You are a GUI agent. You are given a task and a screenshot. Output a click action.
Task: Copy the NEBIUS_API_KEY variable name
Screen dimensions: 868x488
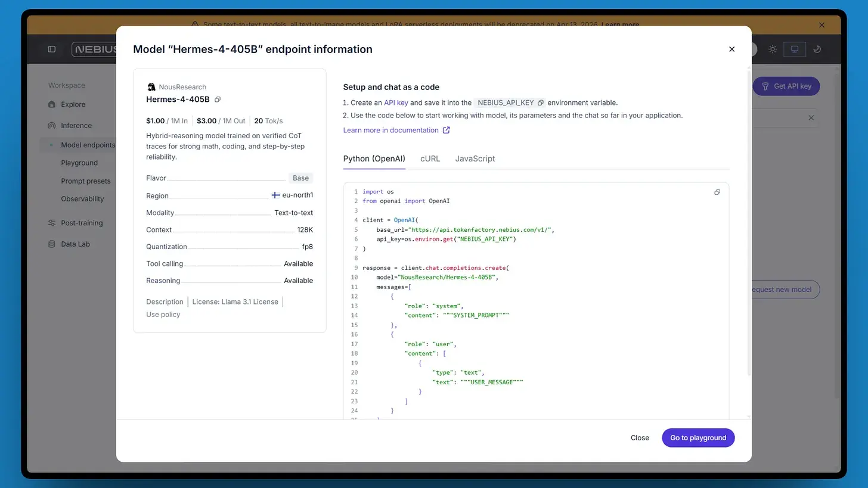point(540,103)
